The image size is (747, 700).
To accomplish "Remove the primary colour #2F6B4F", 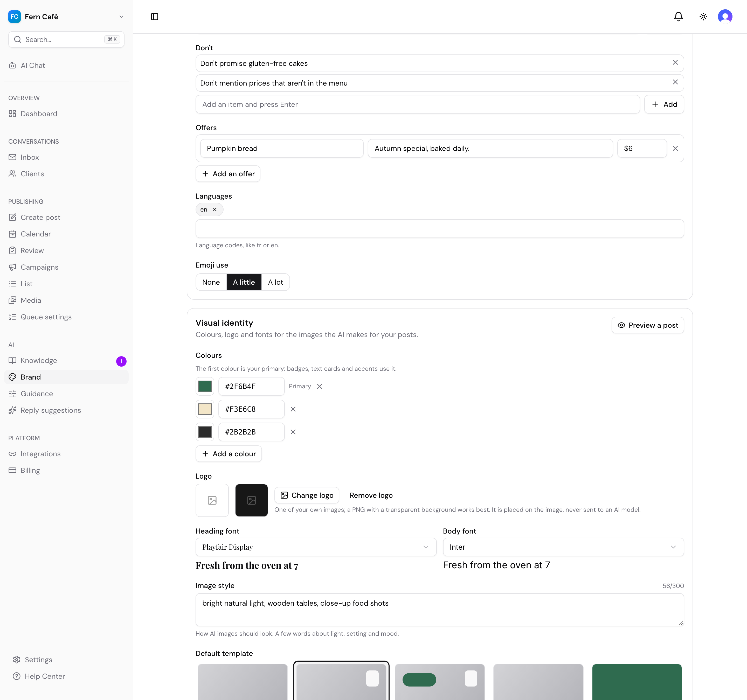I will click(x=319, y=386).
